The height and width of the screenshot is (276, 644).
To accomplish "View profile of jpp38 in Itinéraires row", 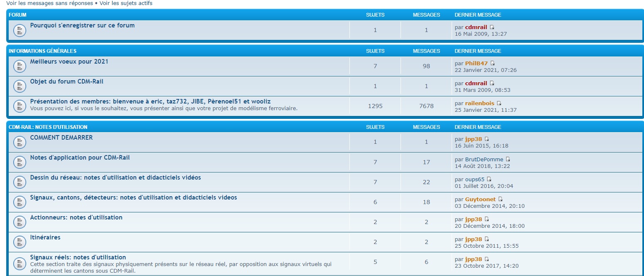I will (x=474, y=239).
